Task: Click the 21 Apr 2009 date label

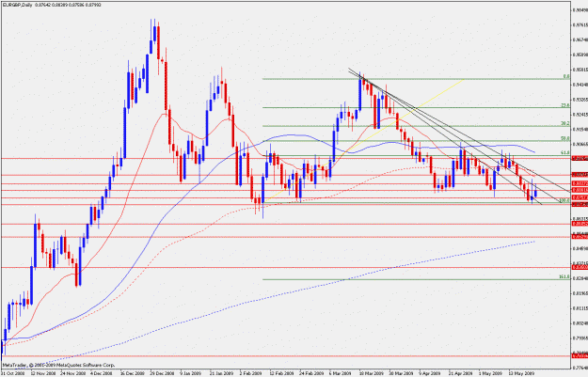Action: tap(460, 373)
